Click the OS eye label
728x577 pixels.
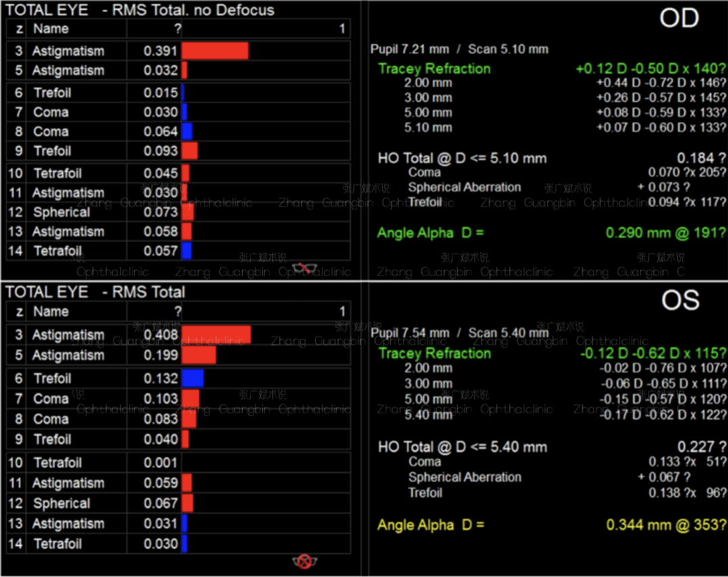point(679,301)
